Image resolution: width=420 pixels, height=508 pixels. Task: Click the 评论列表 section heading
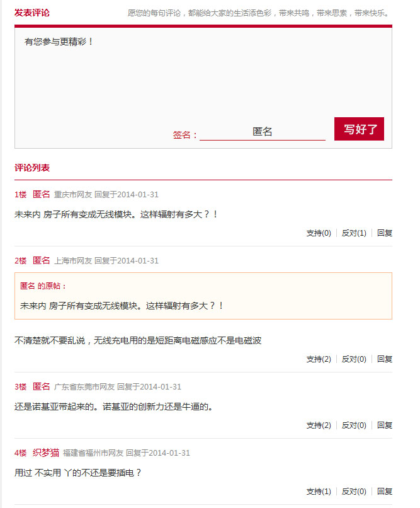[x=32, y=168]
